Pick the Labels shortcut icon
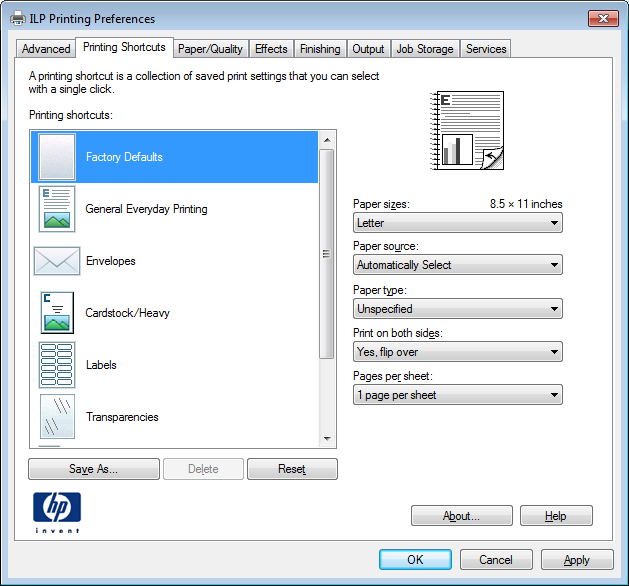The width and height of the screenshot is (629, 586). click(x=57, y=365)
